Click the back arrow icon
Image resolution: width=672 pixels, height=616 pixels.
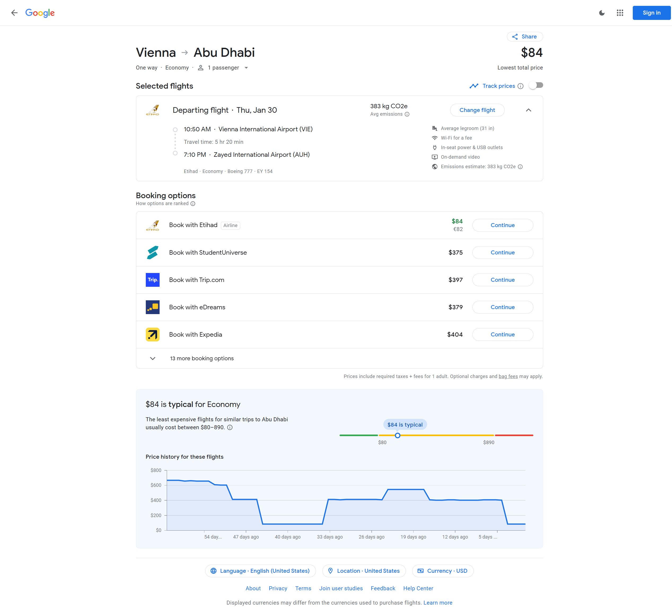point(14,13)
